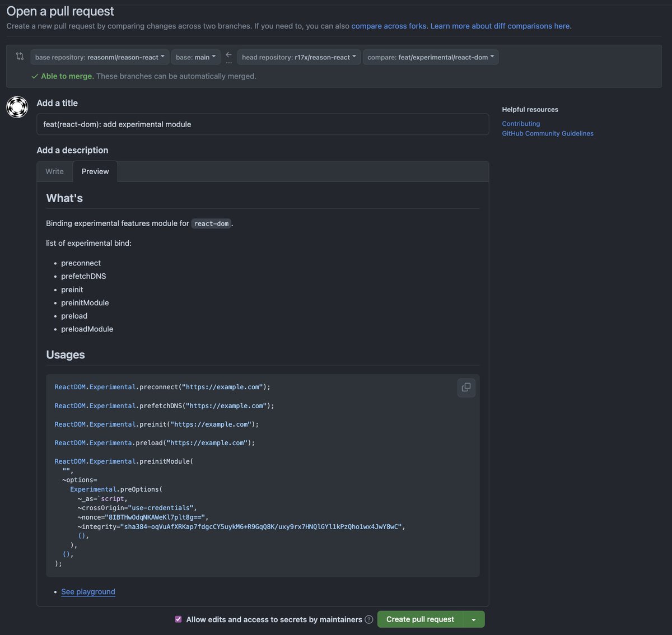The width and height of the screenshot is (672, 635).
Task: Open the head repository dropdown
Action: 299,57
